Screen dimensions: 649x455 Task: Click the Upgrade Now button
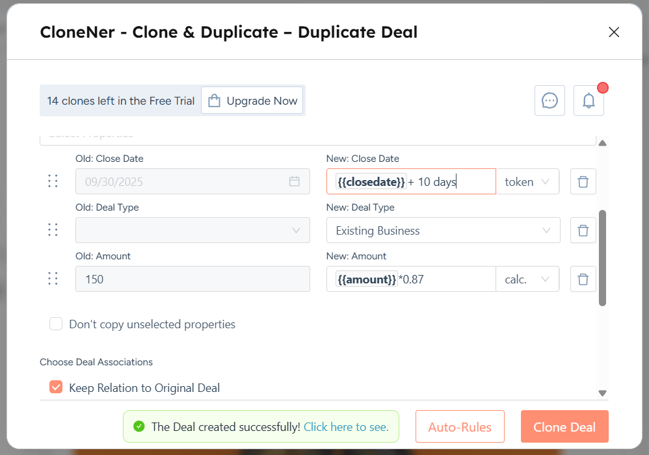(x=253, y=101)
